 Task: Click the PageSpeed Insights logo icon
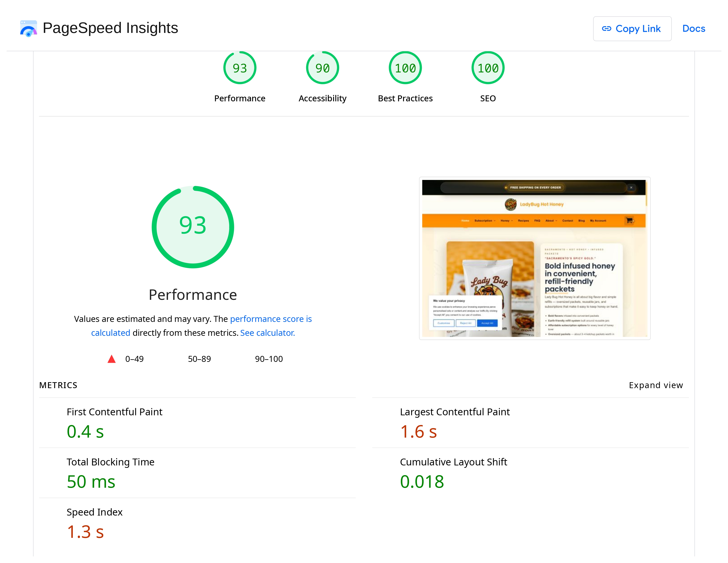coord(28,28)
